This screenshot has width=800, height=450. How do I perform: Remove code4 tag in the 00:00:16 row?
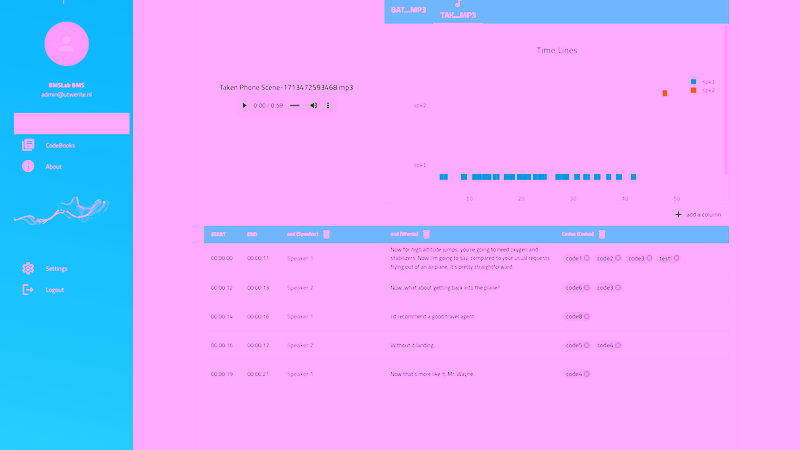pos(618,345)
